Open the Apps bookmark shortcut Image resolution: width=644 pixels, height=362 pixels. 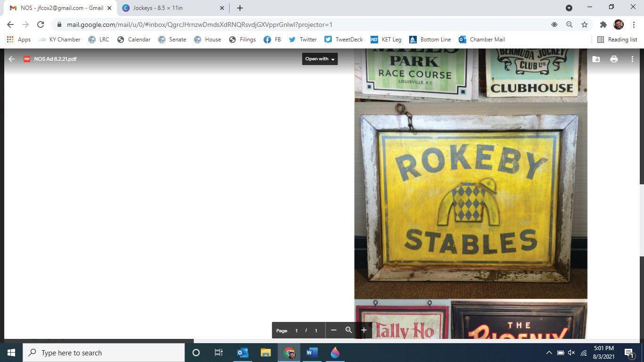pos(19,40)
